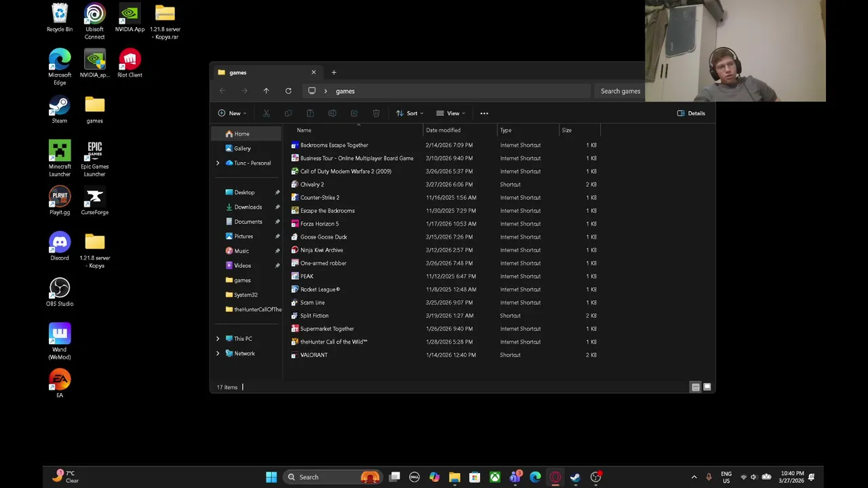Viewport: 868px width, 488px height.
Task: Open the View dropdown menu
Action: tap(451, 113)
